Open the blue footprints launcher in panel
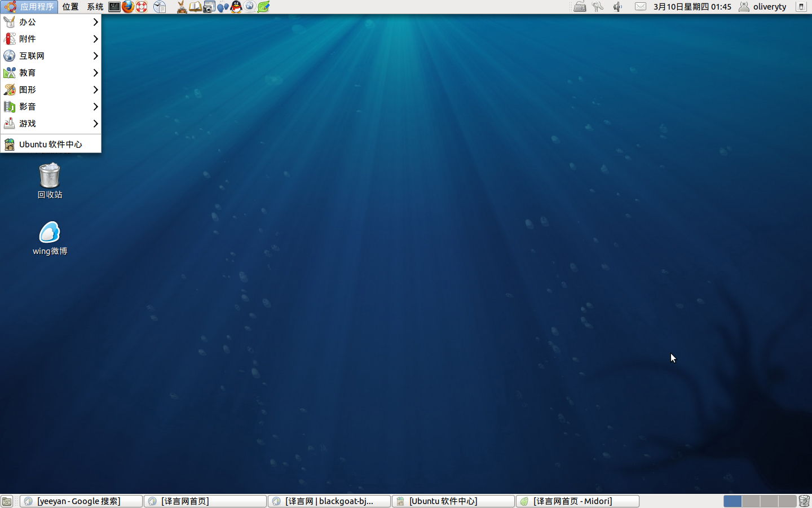Image resolution: width=812 pixels, height=508 pixels. 223,7
